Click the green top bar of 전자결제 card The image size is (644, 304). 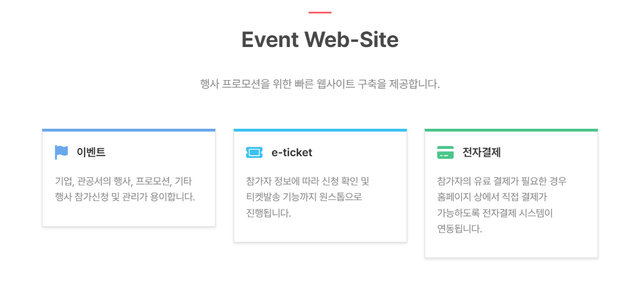511,130
